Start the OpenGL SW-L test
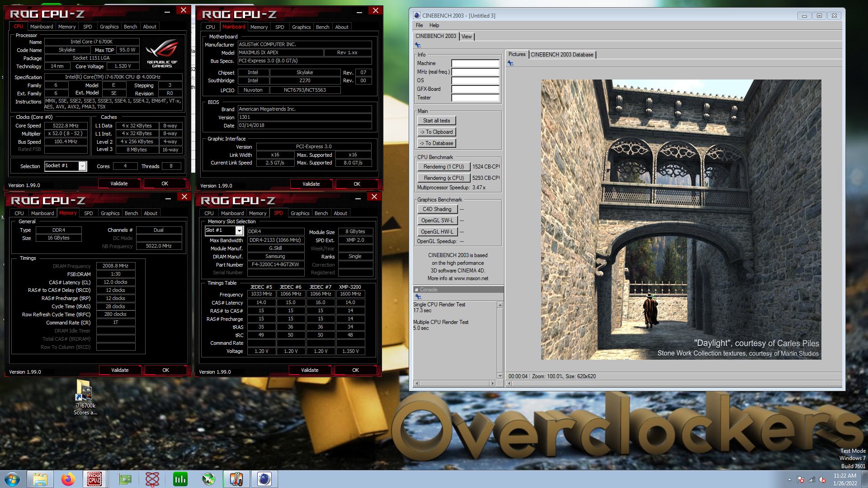The height and width of the screenshot is (488, 868). tap(437, 221)
